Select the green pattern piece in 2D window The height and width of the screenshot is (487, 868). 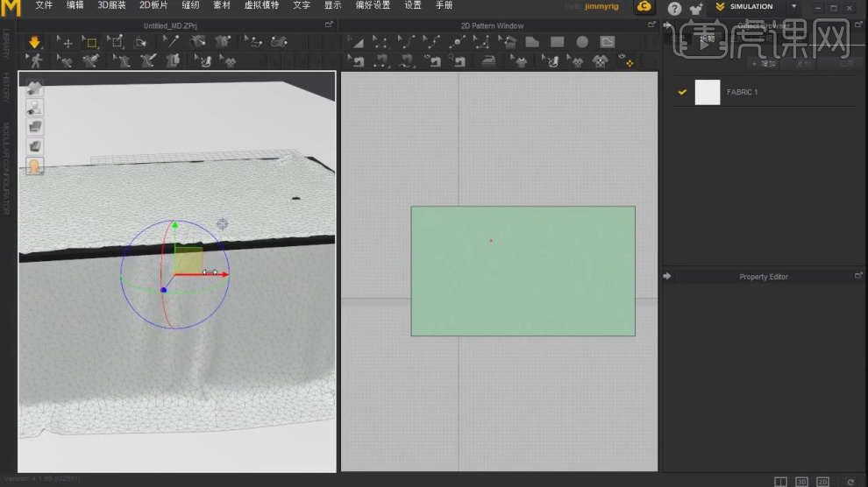coord(523,271)
